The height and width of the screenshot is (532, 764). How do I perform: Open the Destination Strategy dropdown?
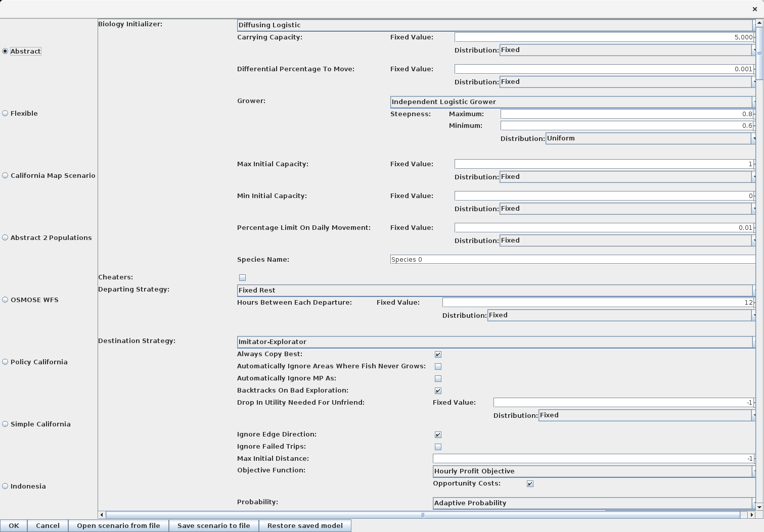496,342
